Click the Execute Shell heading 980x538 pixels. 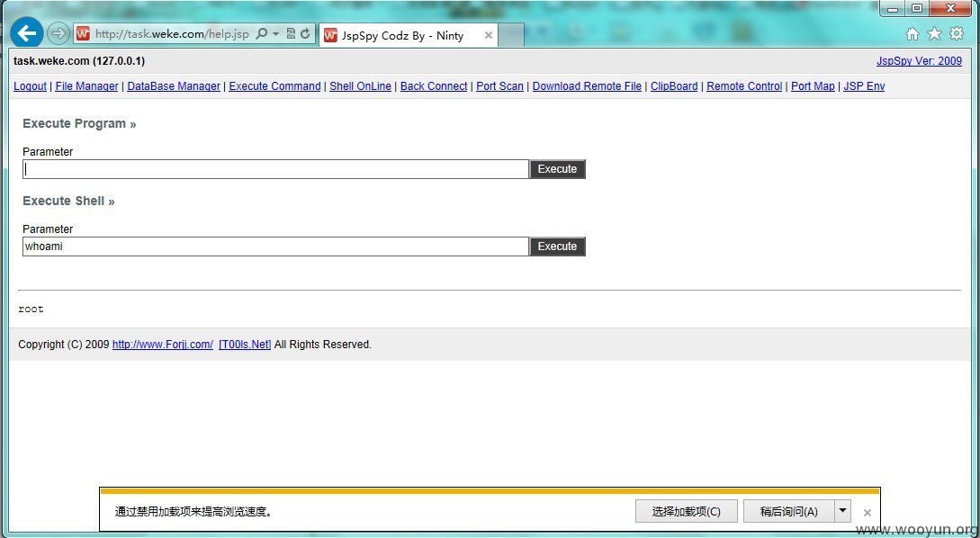pyautogui.click(x=68, y=202)
